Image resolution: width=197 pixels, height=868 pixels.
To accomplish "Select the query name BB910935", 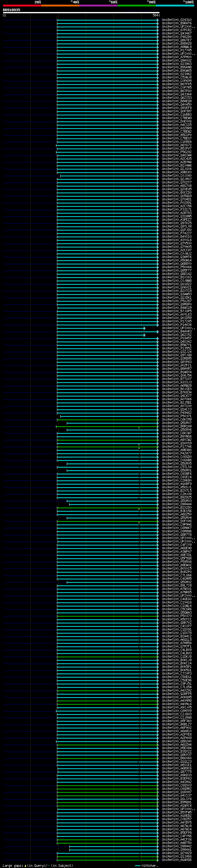I will [11, 10].
